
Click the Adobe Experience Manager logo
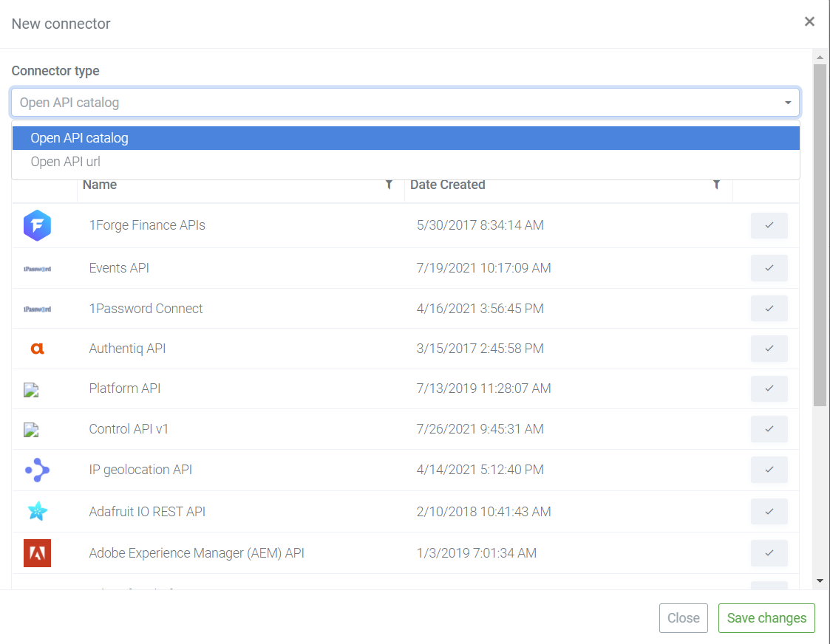click(37, 553)
